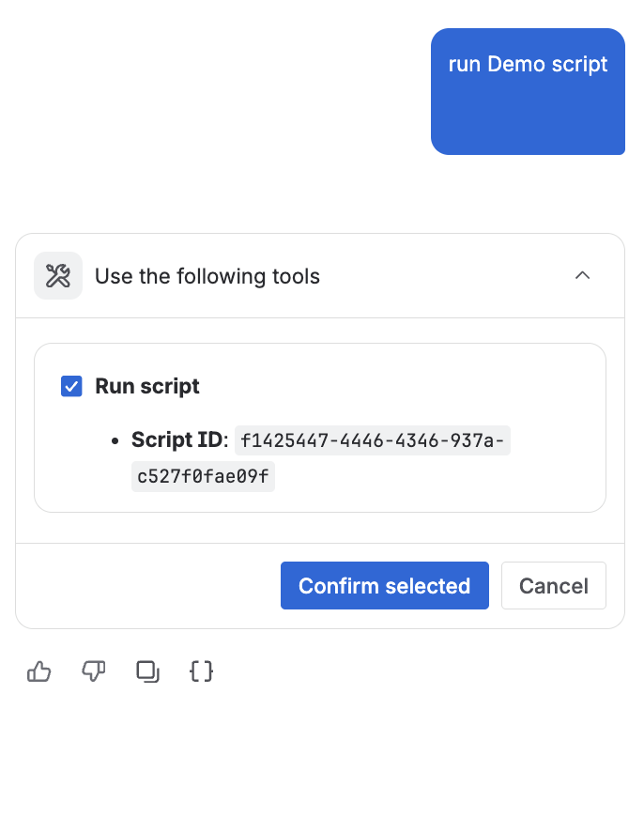644x817 pixels.
Task: Click the "Script ID" label text
Action: pos(177,439)
